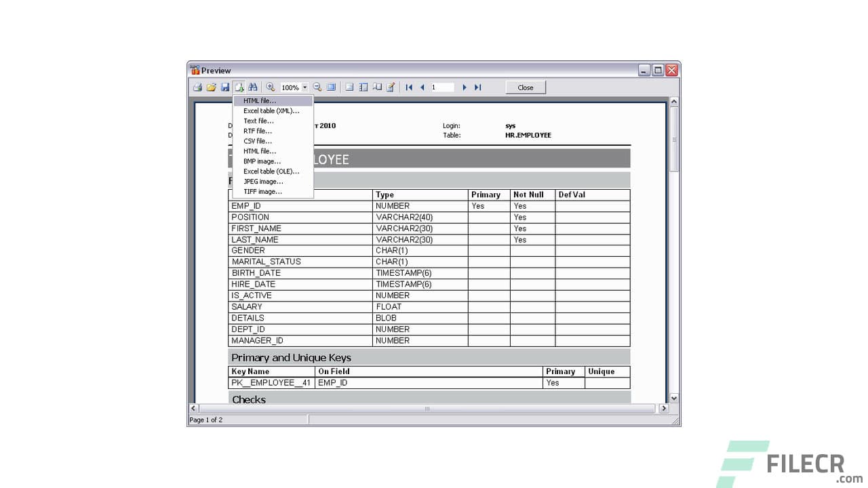868x488 pixels.
Task: Save the report using the diskette icon
Action: (225, 87)
